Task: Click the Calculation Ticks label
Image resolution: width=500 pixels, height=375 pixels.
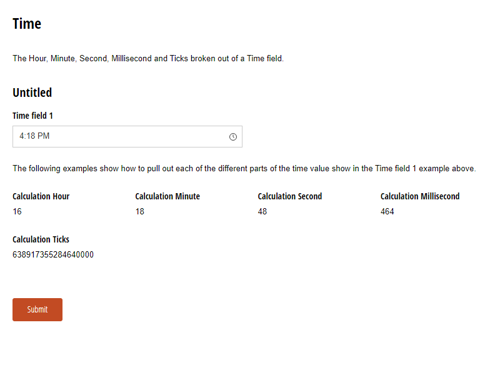Action: pos(41,239)
